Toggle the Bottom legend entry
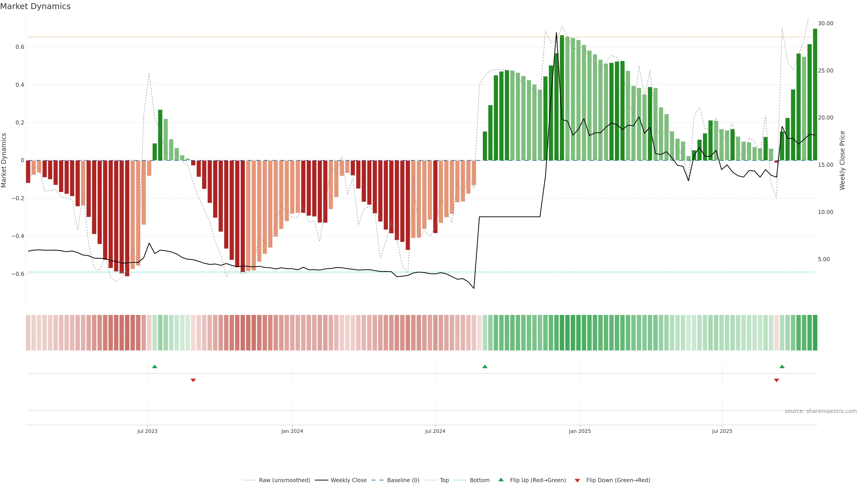The image size is (868, 488). click(x=479, y=480)
